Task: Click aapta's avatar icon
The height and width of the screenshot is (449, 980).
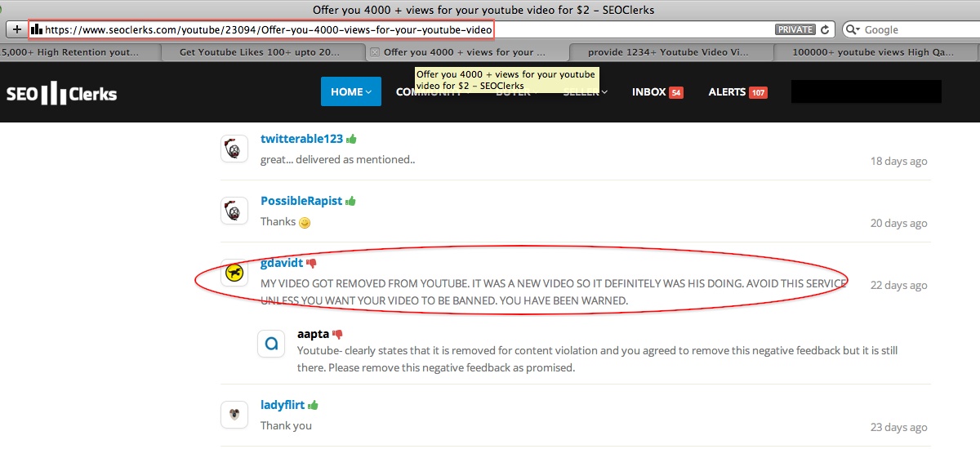Action: pos(271,343)
